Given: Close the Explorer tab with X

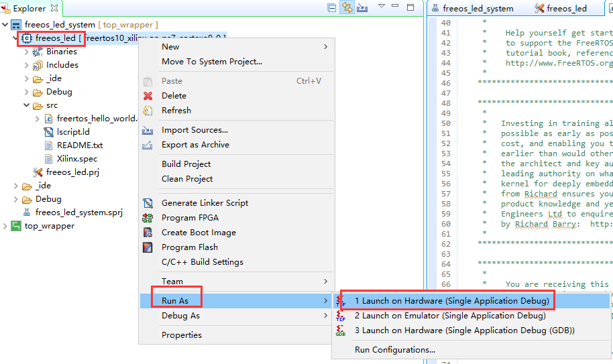Looking at the screenshot, I should click(54, 8).
